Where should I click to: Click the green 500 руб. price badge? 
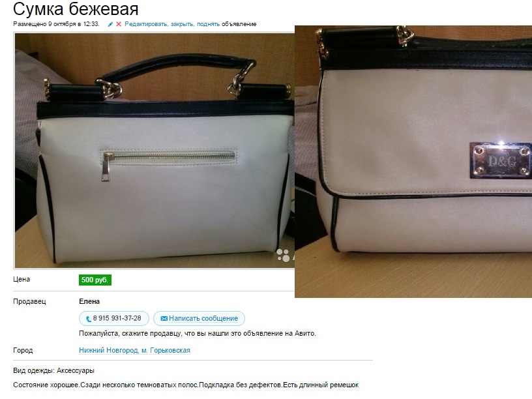[95, 280]
